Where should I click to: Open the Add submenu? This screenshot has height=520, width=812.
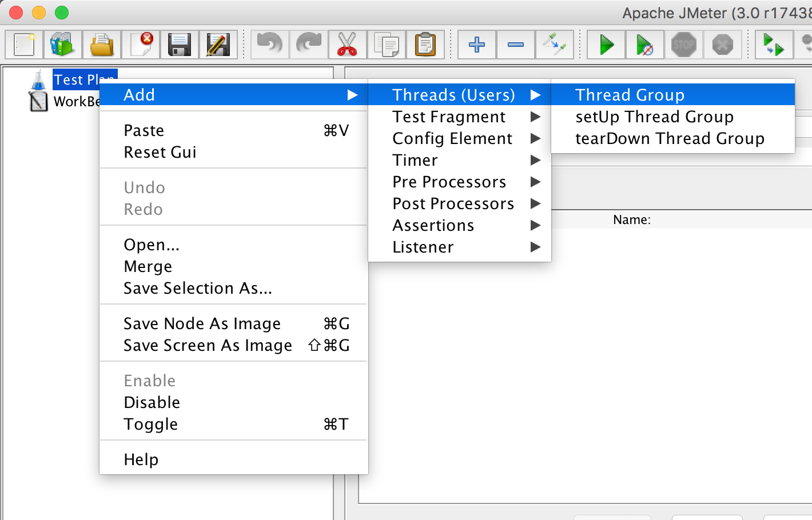click(234, 95)
